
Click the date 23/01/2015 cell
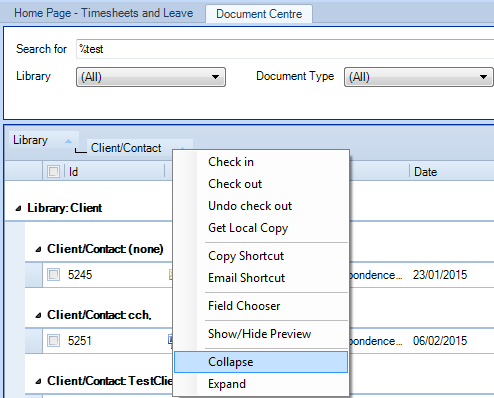(x=440, y=275)
